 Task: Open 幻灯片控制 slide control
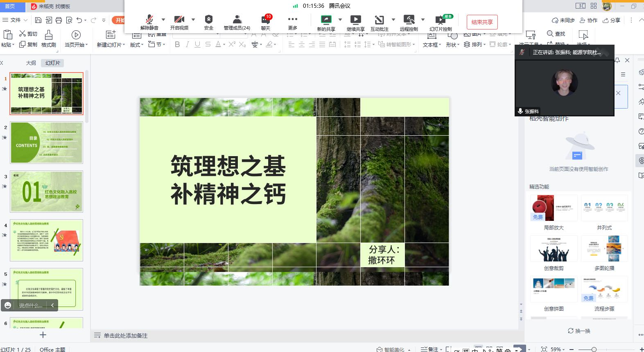click(x=441, y=23)
